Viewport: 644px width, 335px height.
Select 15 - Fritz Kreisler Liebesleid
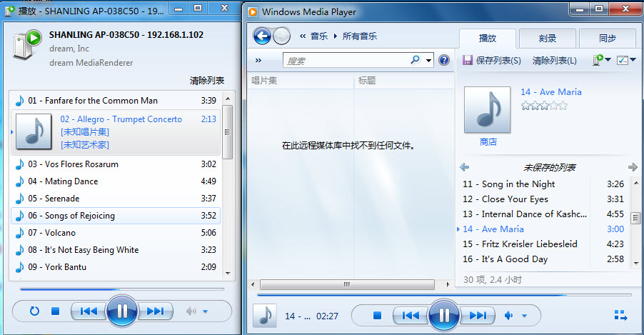click(x=543, y=244)
